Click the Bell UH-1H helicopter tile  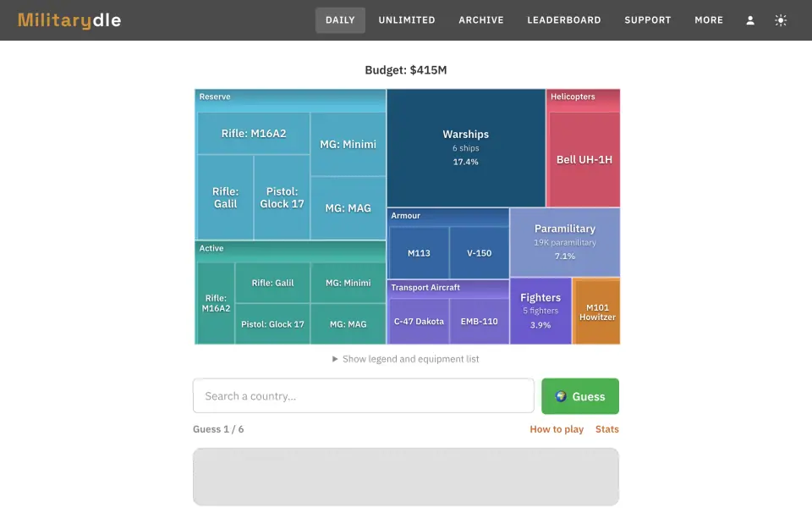click(x=584, y=160)
